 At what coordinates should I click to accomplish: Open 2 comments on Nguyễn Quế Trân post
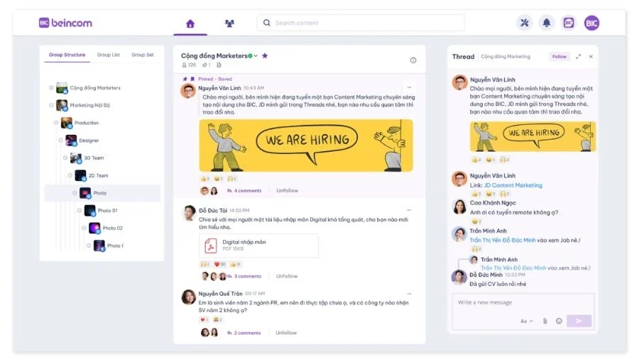click(244, 333)
